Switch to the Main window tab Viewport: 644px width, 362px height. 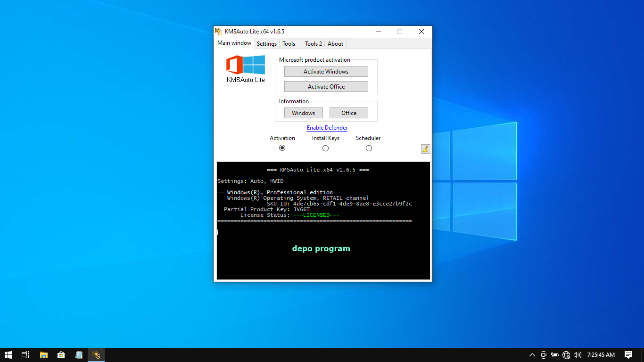(234, 43)
